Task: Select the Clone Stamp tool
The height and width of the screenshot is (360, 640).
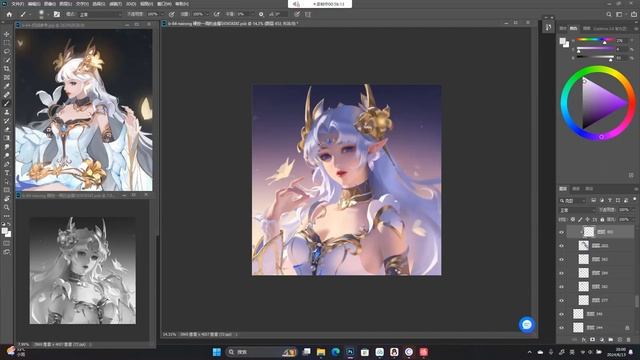Action: [x=7, y=112]
